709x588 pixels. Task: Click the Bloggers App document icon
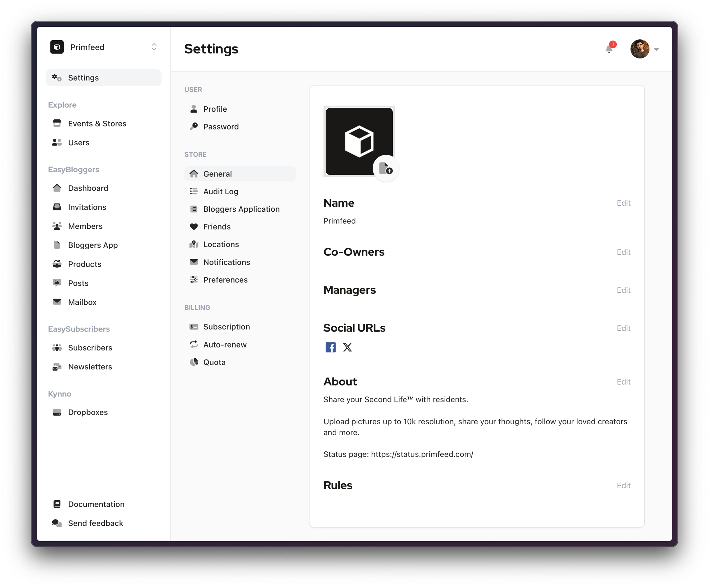57,245
